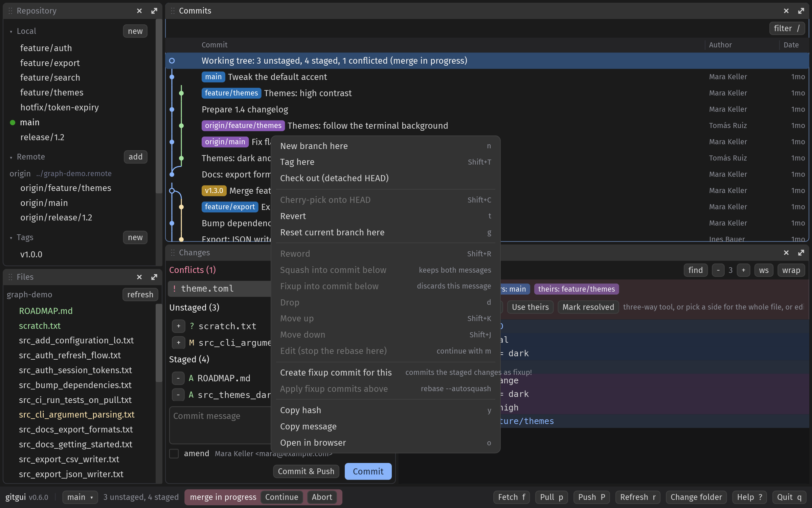The width and height of the screenshot is (812, 508).
Task: Select Create fixup commit for this
Action: [x=386, y=373]
